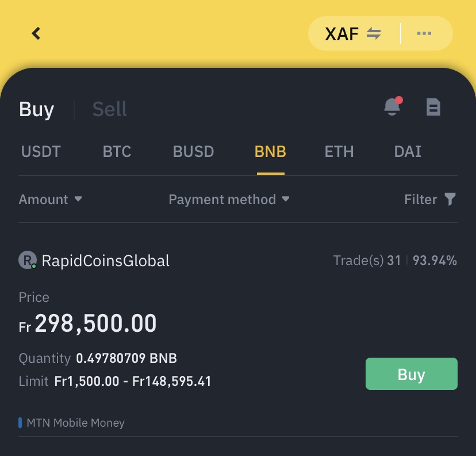Open notifications via the bell icon
Image resolution: width=476 pixels, height=456 pixels.
pos(393,106)
